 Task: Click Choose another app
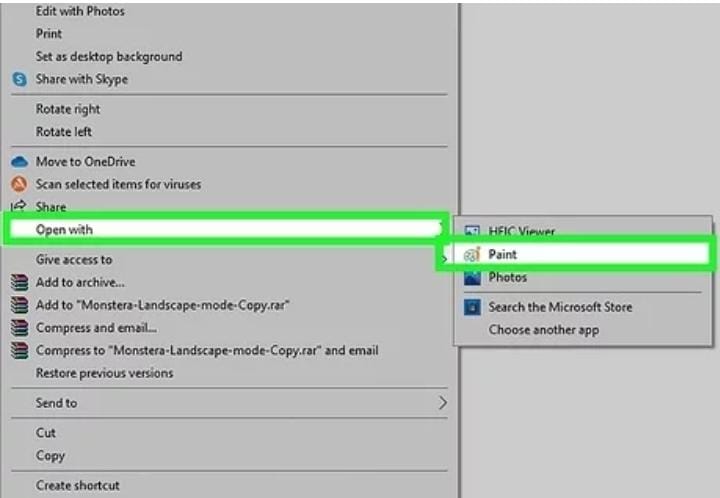point(543,330)
